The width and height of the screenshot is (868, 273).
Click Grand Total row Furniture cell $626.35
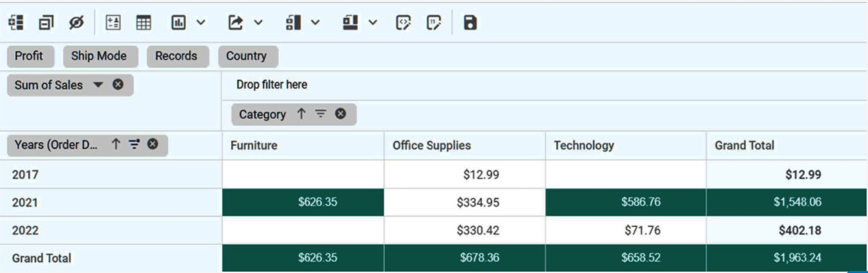(x=303, y=259)
